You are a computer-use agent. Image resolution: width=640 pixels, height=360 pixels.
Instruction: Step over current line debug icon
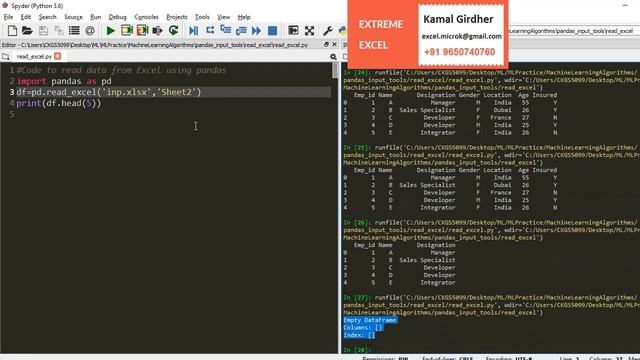[x=210, y=31]
